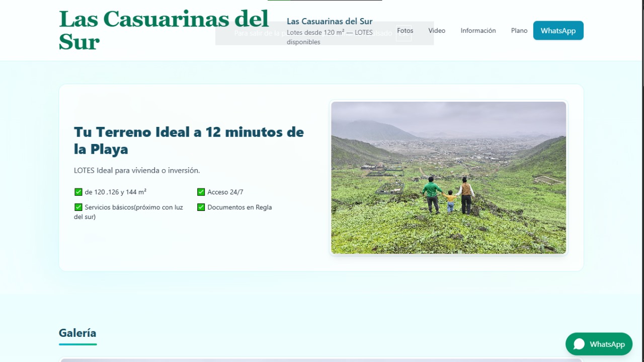Click the checkmark icon next to Acceso 24/7
The height and width of the screenshot is (362, 644).
click(201, 192)
